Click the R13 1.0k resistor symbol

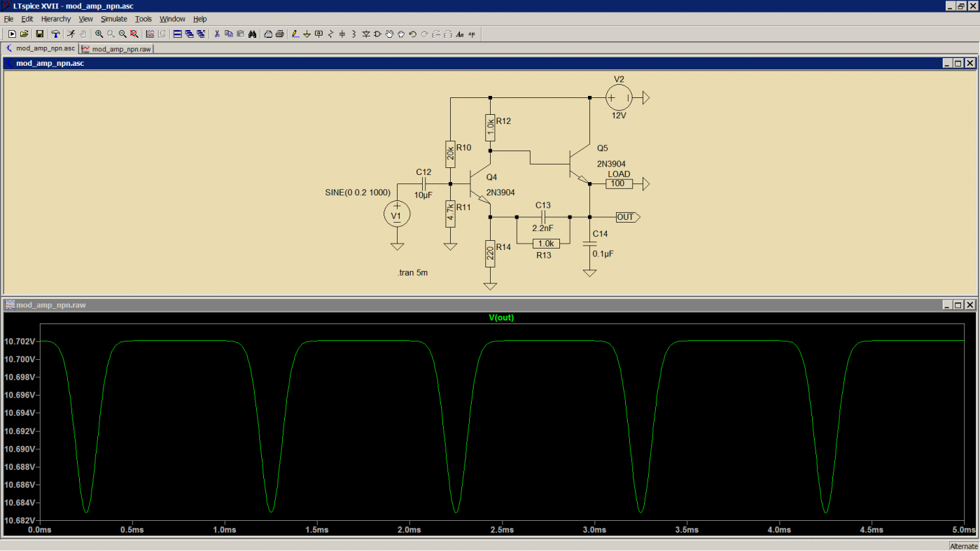point(546,244)
